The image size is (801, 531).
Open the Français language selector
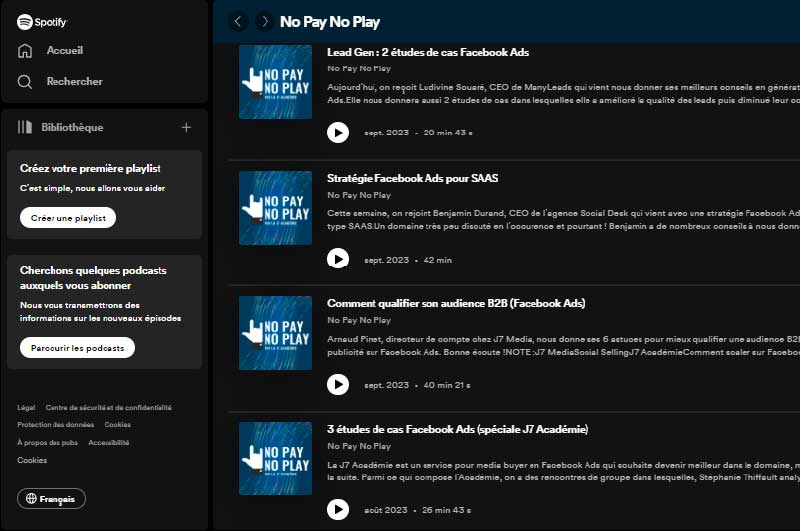[x=51, y=498]
